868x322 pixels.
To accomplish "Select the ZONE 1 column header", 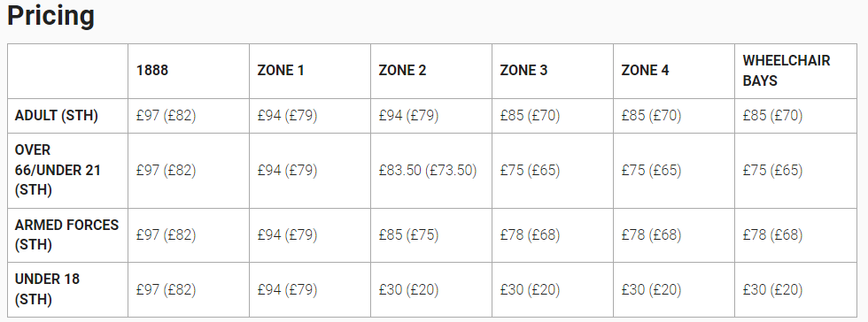I will [x=281, y=70].
